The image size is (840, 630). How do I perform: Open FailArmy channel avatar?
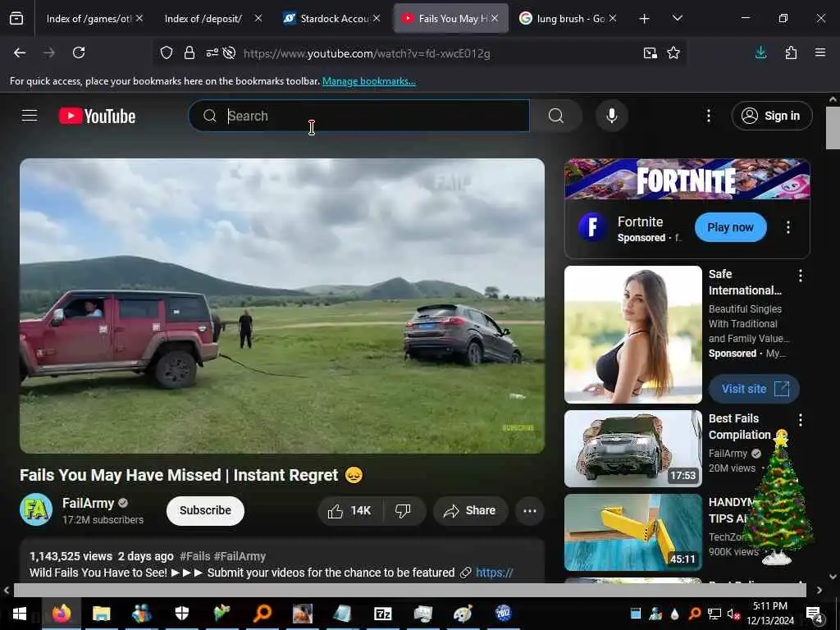[36, 509]
